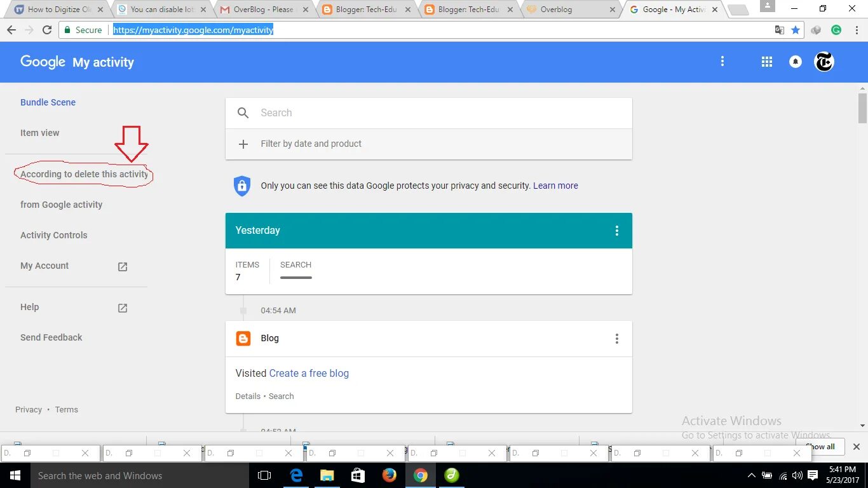The width and height of the screenshot is (868, 488).
Task: Switch to OverBlog Gmail tab
Action: click(262, 10)
